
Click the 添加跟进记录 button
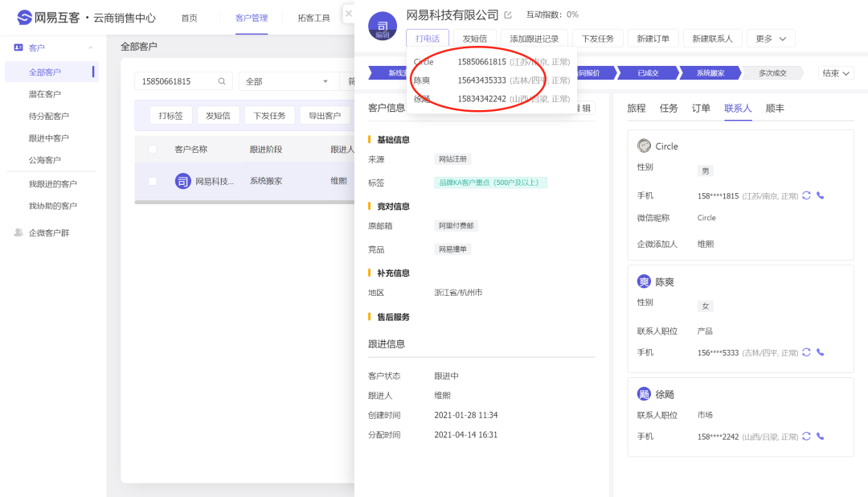pyautogui.click(x=534, y=38)
